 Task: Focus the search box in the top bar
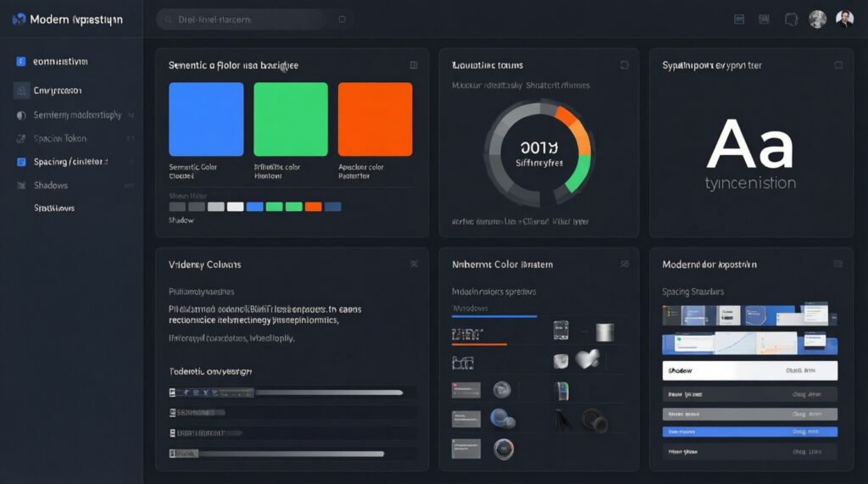click(254, 19)
